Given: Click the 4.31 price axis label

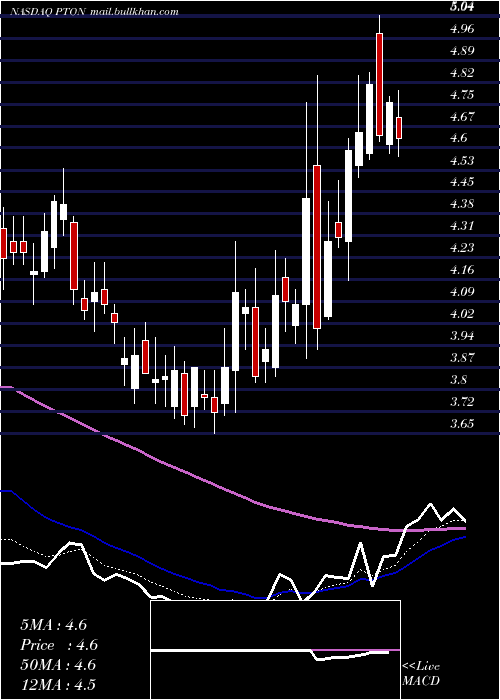Looking at the screenshot, I should point(462,226).
